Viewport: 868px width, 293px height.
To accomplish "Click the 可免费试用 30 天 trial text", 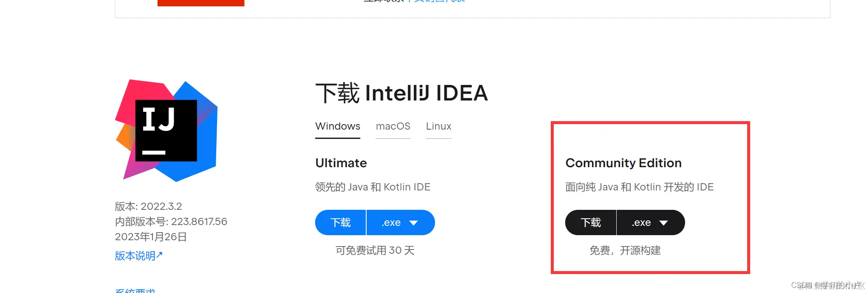I will click(x=375, y=250).
